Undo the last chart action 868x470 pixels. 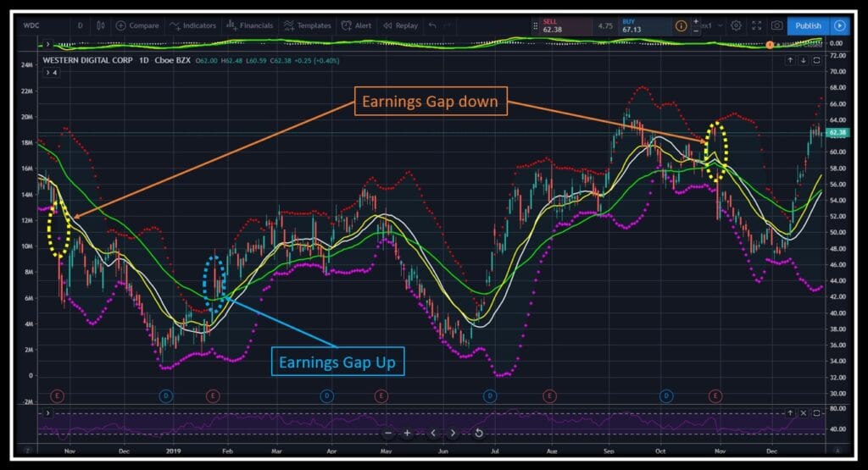click(431, 25)
